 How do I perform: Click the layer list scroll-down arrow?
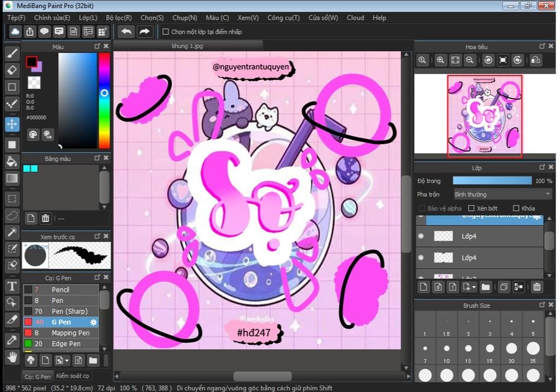tap(549, 276)
